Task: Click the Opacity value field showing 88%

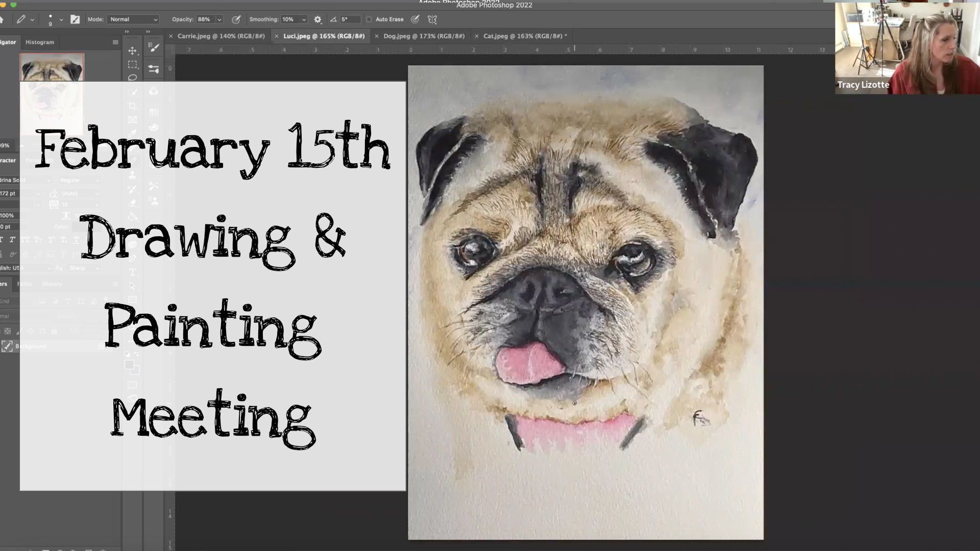Action: pyautogui.click(x=206, y=19)
